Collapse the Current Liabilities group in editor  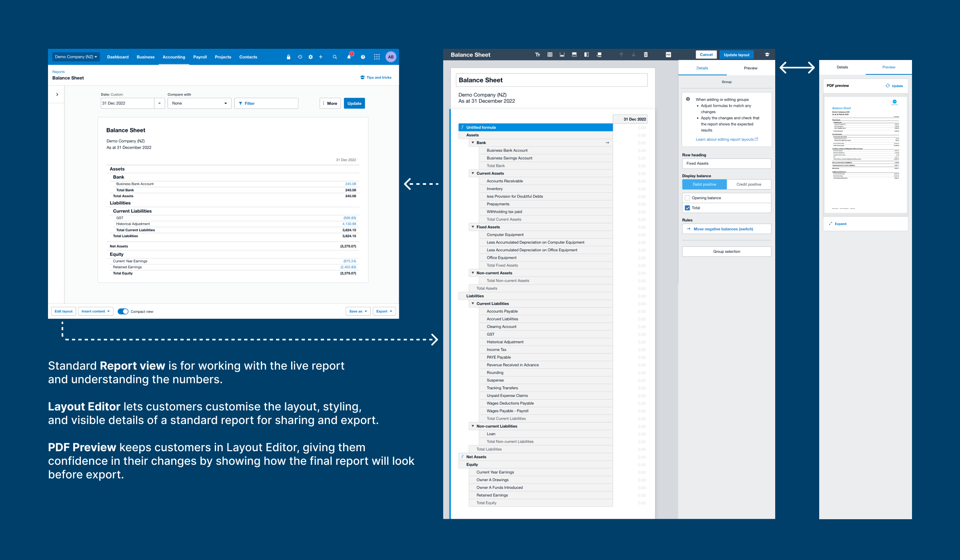(x=473, y=304)
